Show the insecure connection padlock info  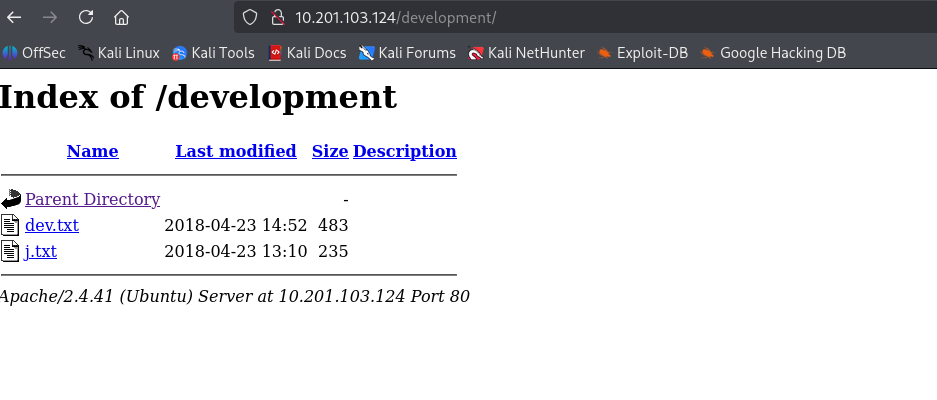coord(277,17)
